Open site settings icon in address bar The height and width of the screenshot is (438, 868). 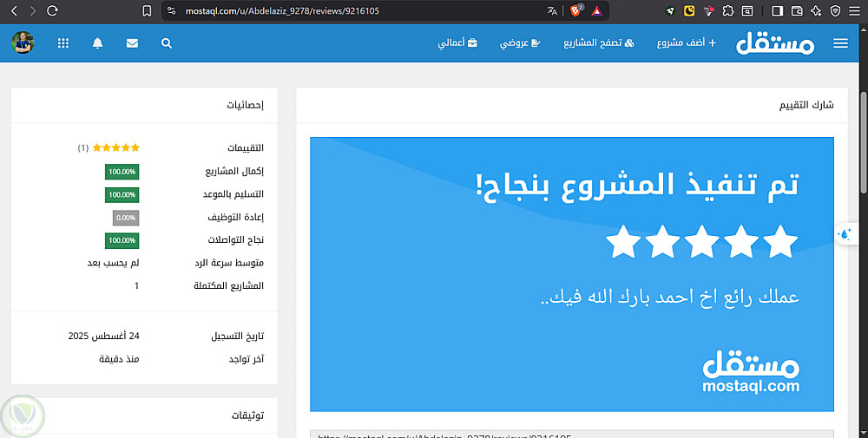tap(172, 10)
